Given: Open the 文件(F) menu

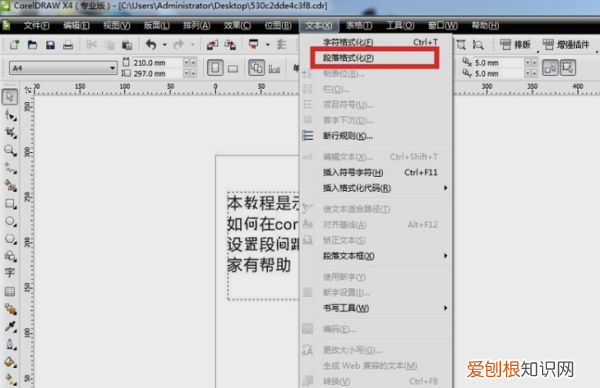Looking at the screenshot, I should point(36,26).
